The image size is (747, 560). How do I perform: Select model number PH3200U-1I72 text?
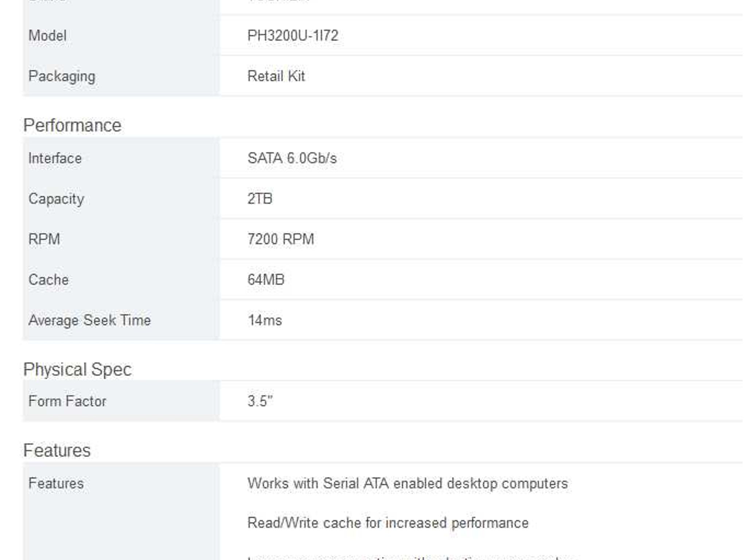click(x=293, y=36)
